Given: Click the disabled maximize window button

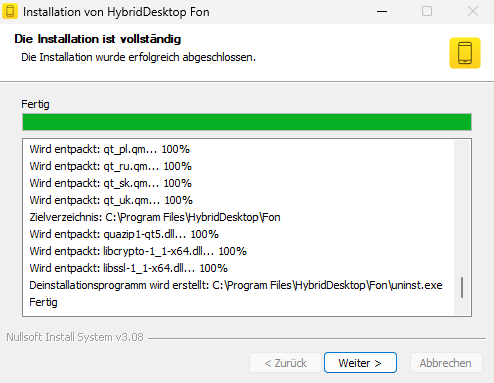Looking at the screenshot, I should (427, 11).
